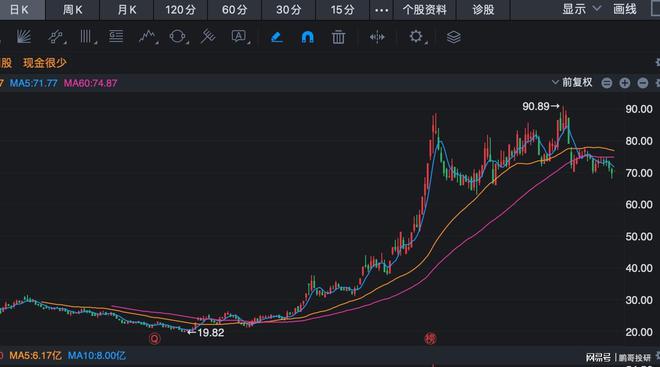
Task: Expand the 显示 display dropdown
Action: tap(581, 9)
